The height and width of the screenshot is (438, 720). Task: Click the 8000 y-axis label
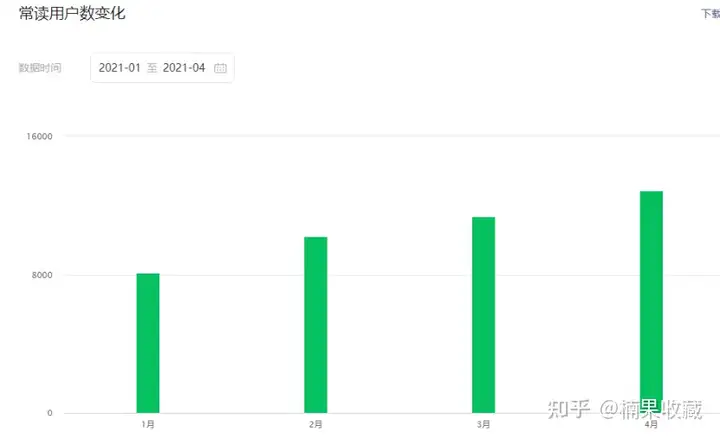coord(42,275)
